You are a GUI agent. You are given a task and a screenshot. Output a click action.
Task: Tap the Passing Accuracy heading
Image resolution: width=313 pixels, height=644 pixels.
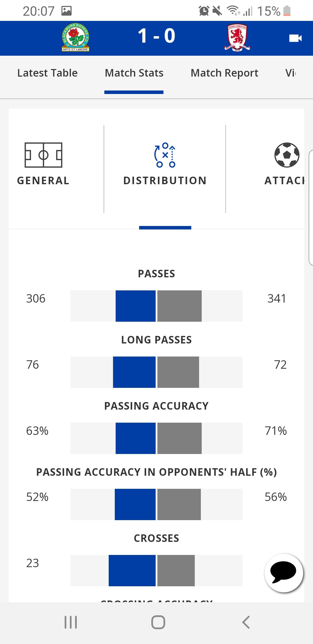click(x=156, y=406)
